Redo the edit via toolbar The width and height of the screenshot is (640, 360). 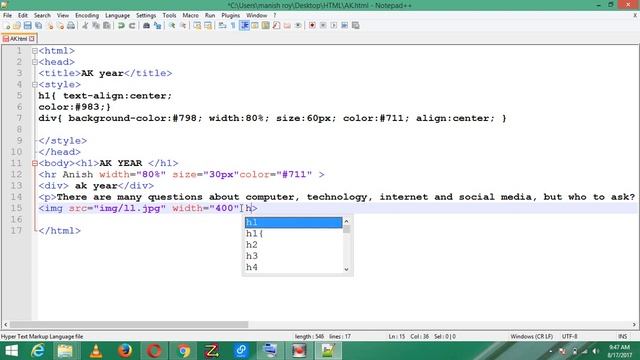point(132,25)
